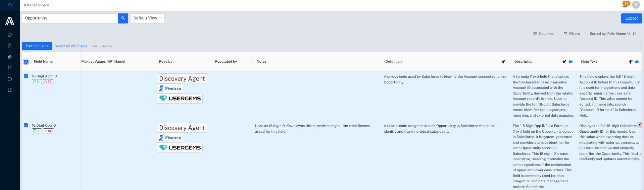
Task: Click the AI sparkle icon in Definition column
Action: (x=503, y=62)
